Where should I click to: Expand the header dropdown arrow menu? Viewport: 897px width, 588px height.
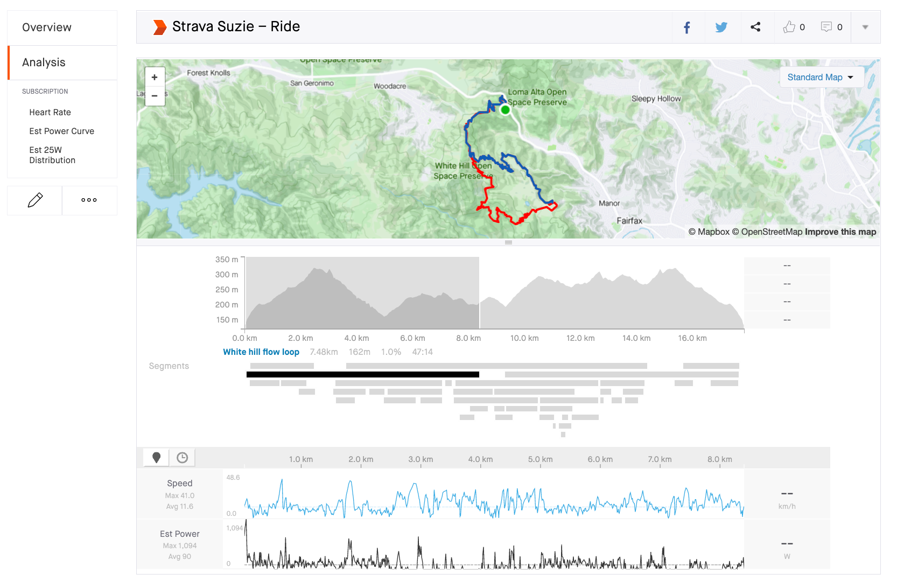865,27
